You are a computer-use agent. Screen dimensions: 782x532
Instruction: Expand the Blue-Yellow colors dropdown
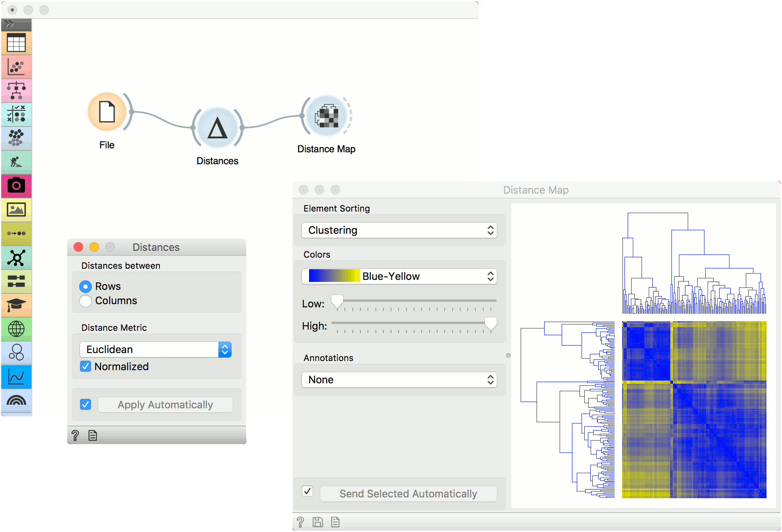tap(399, 276)
